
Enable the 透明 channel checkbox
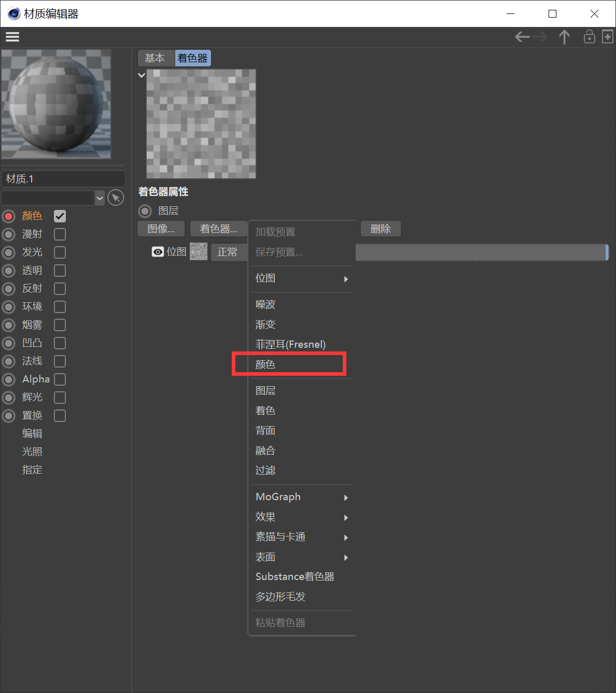pos(60,271)
